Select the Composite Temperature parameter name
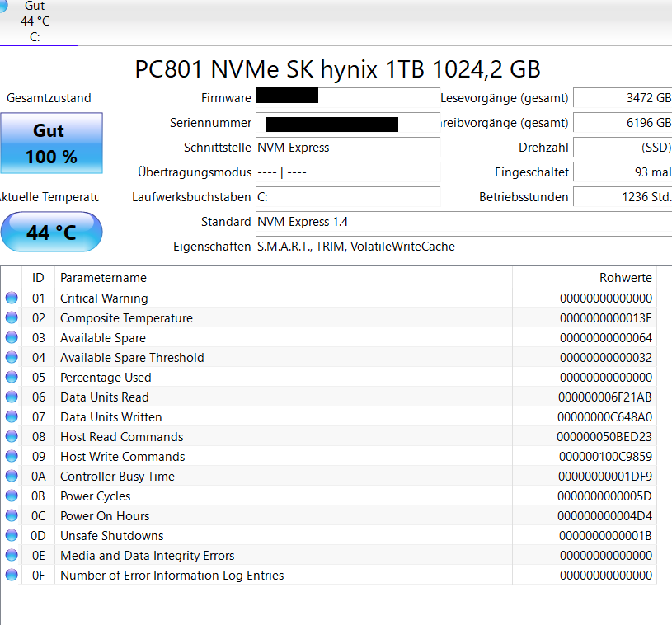Screen dimensions: 672x625 point(126,318)
